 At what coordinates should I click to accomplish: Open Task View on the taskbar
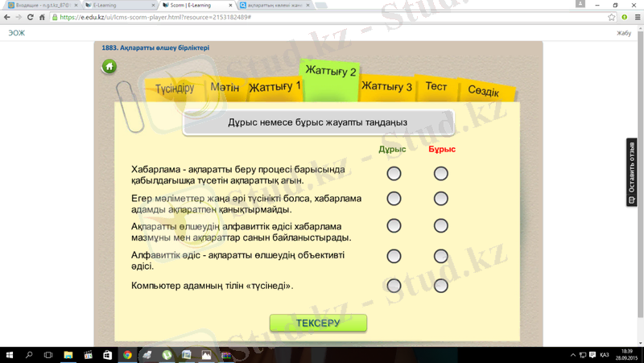coord(49,354)
